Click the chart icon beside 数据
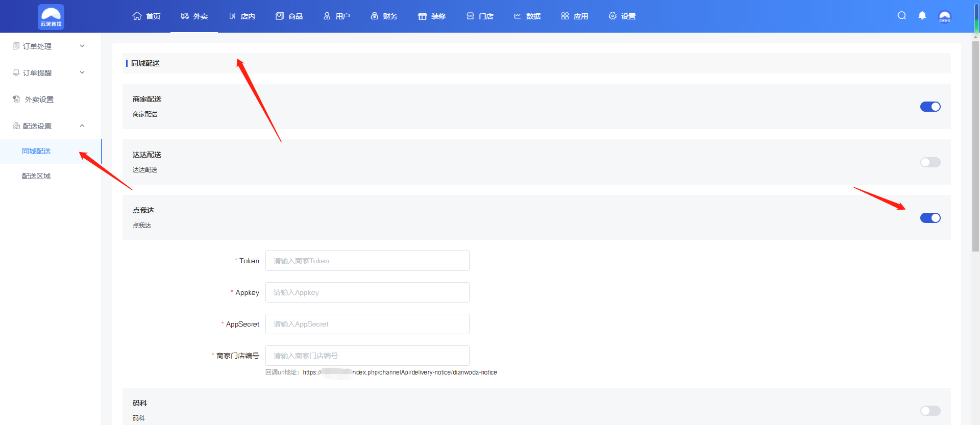 (x=518, y=16)
